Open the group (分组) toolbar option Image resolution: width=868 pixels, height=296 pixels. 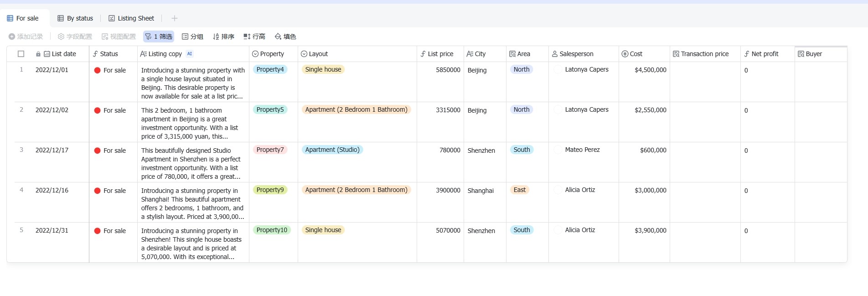click(x=192, y=36)
